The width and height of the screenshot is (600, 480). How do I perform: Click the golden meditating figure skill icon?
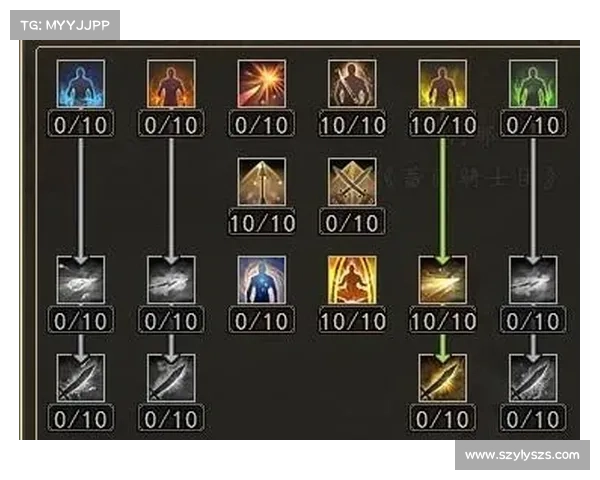tap(352, 280)
